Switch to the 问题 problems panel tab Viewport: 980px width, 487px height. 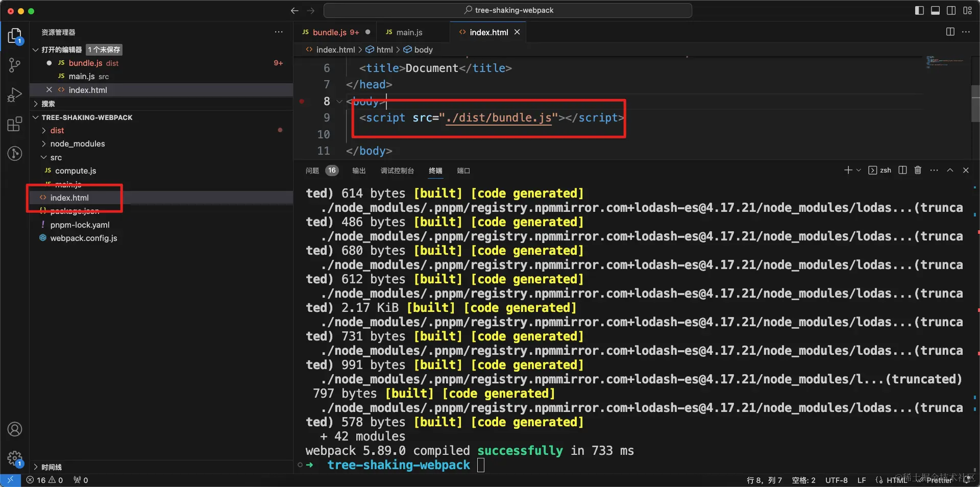(x=322, y=171)
